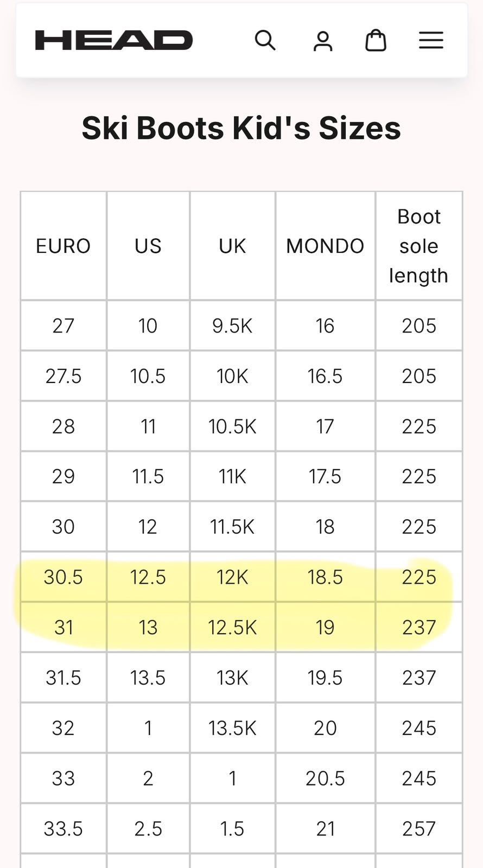This screenshot has width=483, height=868.
Task: Click the MONDO column header
Action: 325,246
